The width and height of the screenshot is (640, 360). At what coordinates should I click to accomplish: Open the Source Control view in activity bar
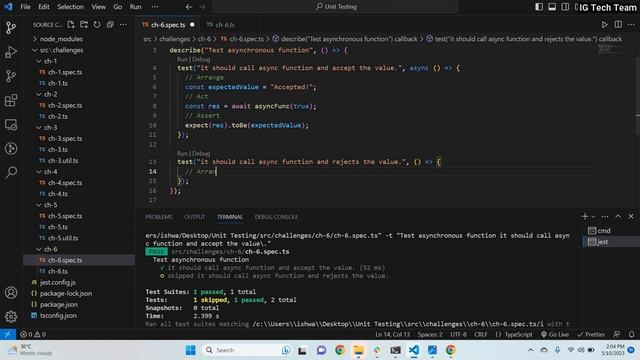click(x=11, y=28)
